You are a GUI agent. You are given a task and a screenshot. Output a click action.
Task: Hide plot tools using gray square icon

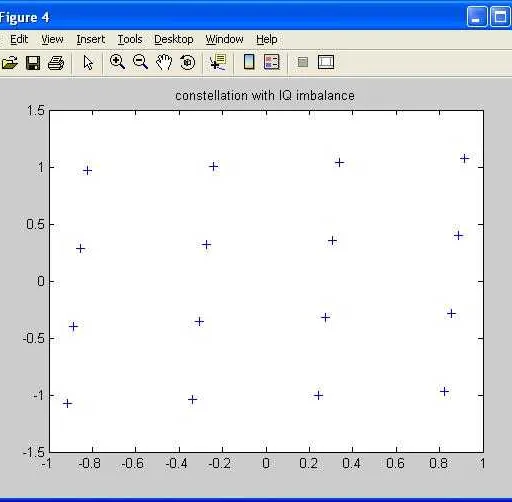pyautogui.click(x=303, y=62)
